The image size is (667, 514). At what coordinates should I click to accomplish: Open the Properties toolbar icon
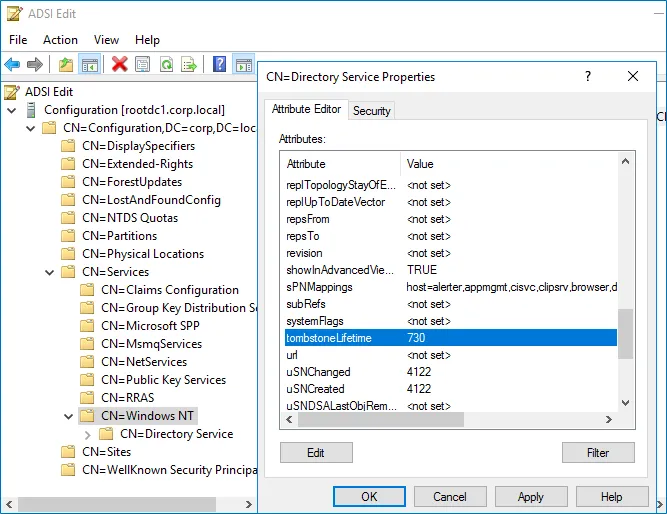tap(143, 65)
